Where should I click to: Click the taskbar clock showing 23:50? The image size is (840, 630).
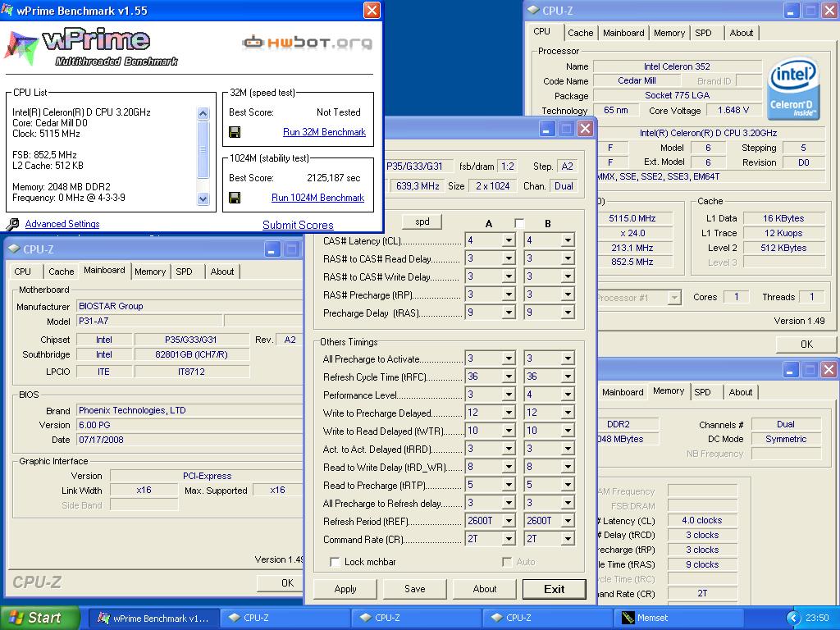tap(817, 619)
